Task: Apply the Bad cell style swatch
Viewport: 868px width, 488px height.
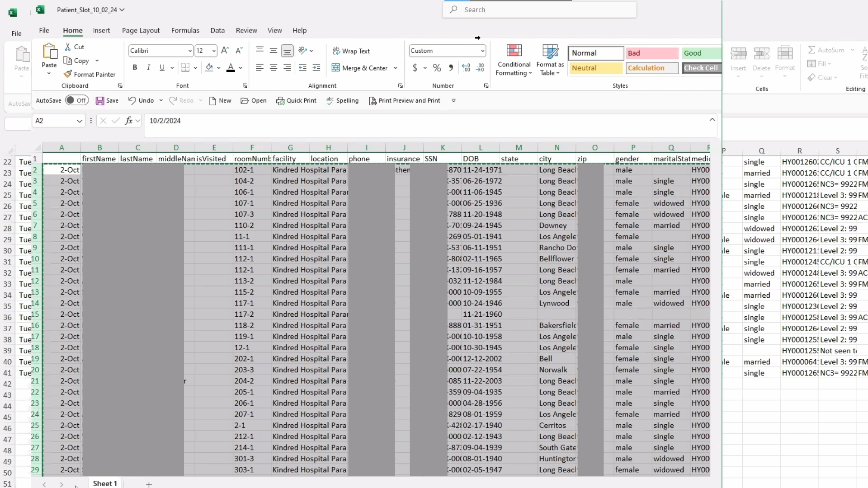Action: click(x=652, y=53)
